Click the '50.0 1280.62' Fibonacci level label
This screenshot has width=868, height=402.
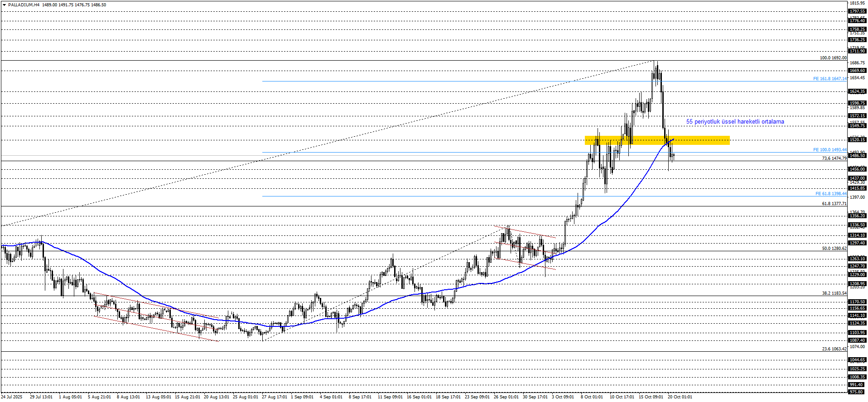tap(834, 249)
